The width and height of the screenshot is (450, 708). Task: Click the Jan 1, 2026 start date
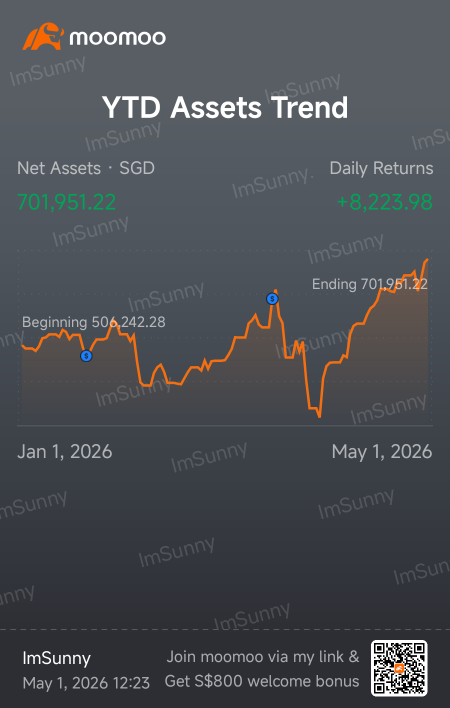point(65,452)
